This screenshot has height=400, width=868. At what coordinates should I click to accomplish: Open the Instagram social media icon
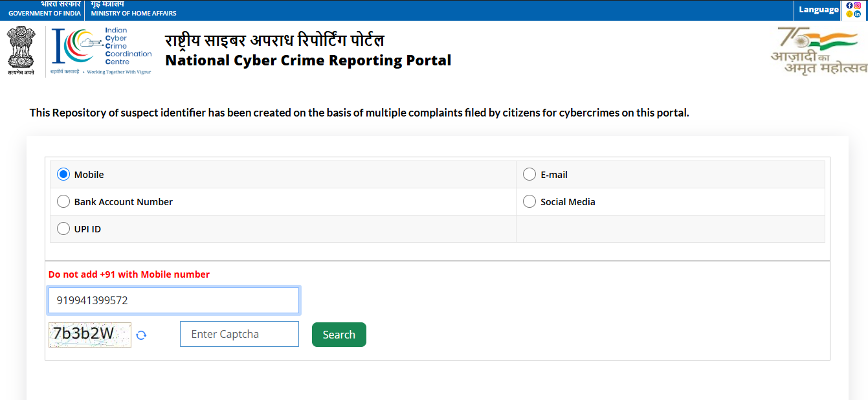coord(858,5)
